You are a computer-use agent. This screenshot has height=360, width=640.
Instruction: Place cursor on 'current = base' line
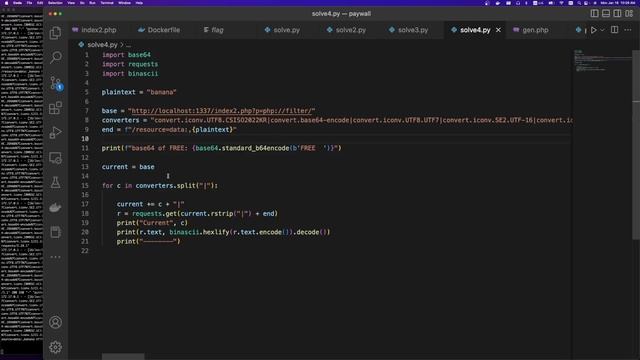point(128,167)
